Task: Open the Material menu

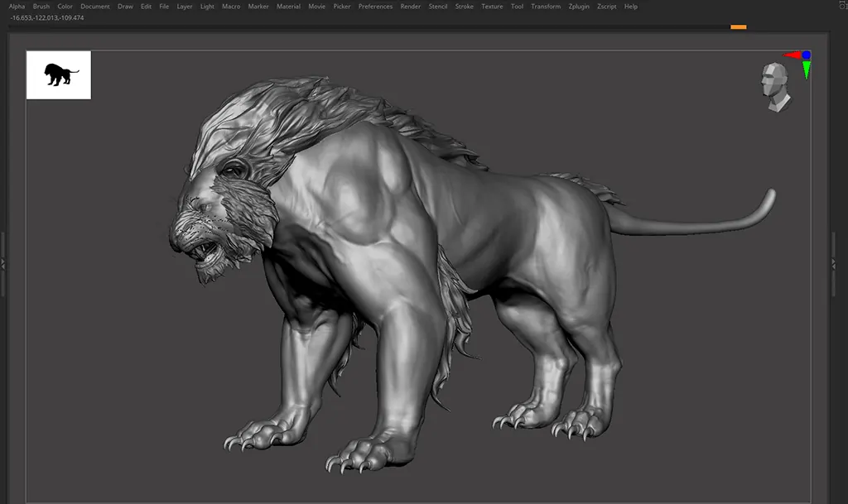Action: (x=288, y=7)
